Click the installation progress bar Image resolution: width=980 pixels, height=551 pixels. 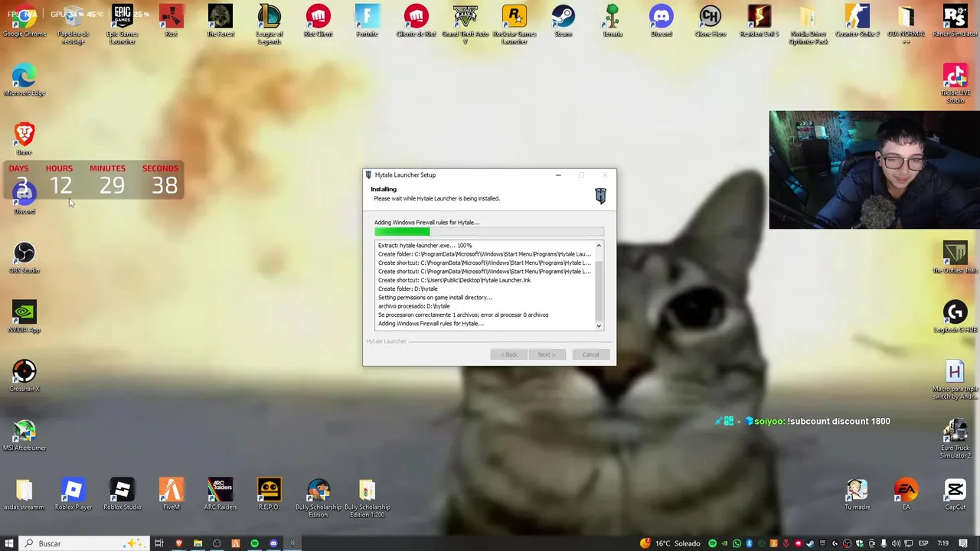coord(489,232)
